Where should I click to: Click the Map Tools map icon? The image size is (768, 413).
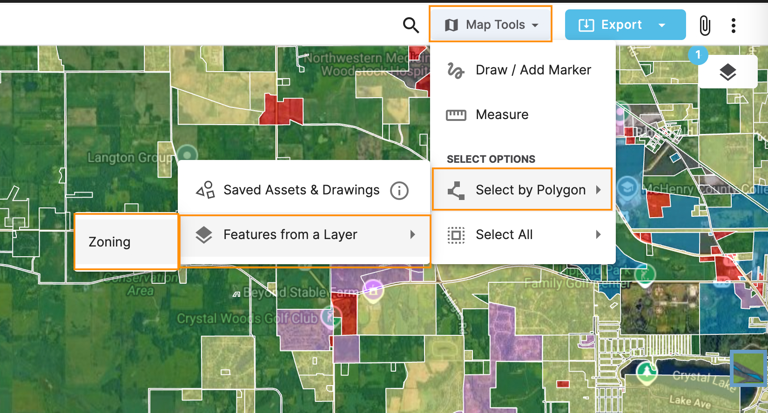click(x=451, y=25)
